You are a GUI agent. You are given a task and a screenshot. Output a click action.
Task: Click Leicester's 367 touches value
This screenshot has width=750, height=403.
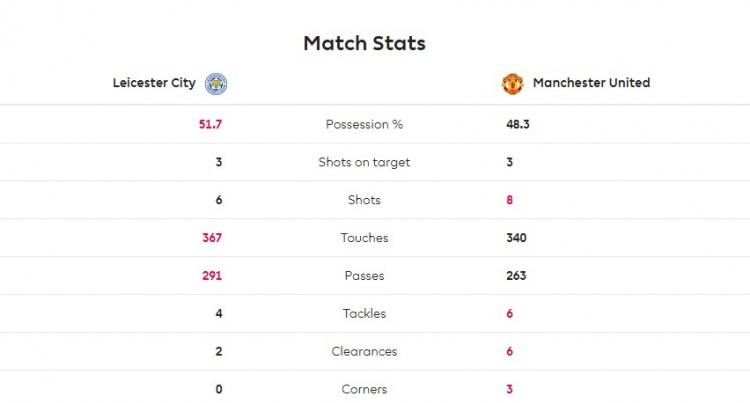point(212,238)
